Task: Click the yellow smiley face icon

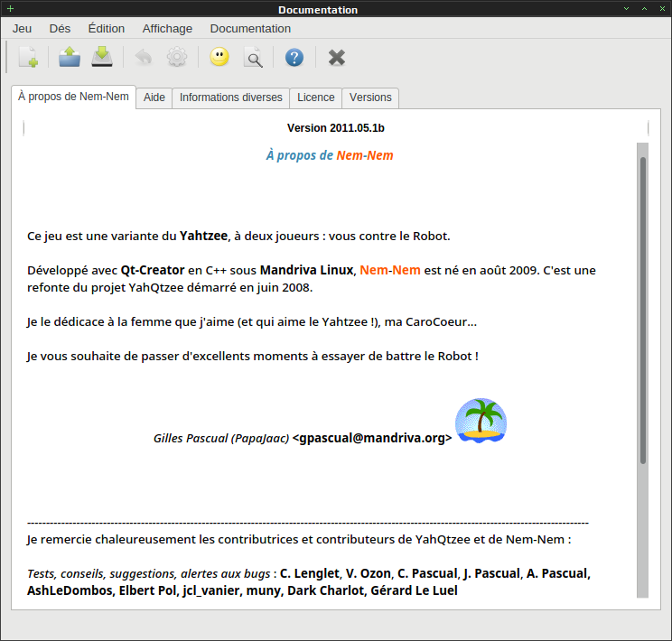Action: (219, 57)
